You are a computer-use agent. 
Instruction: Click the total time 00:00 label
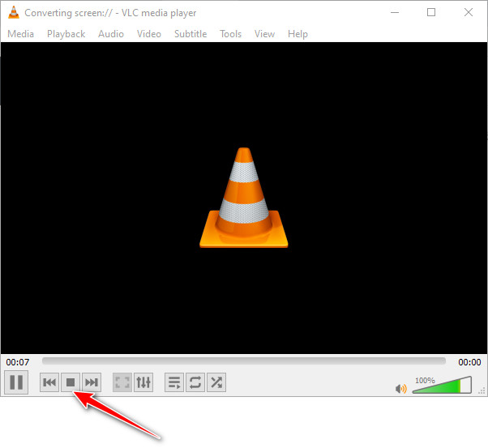pyautogui.click(x=469, y=362)
